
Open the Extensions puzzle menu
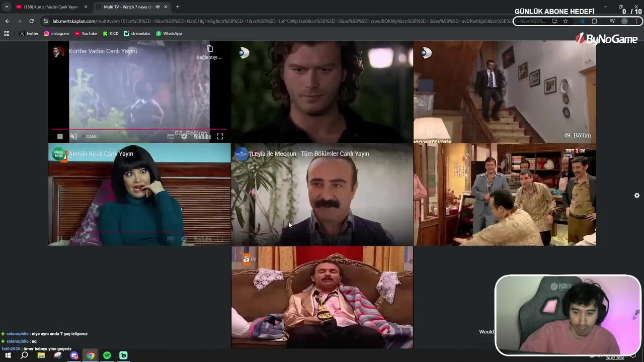click(x=594, y=21)
